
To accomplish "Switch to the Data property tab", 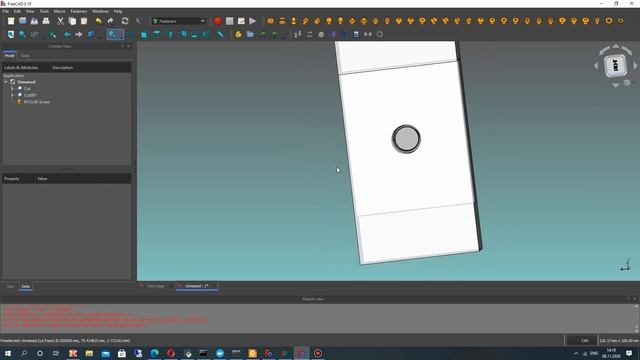I will pos(25,287).
